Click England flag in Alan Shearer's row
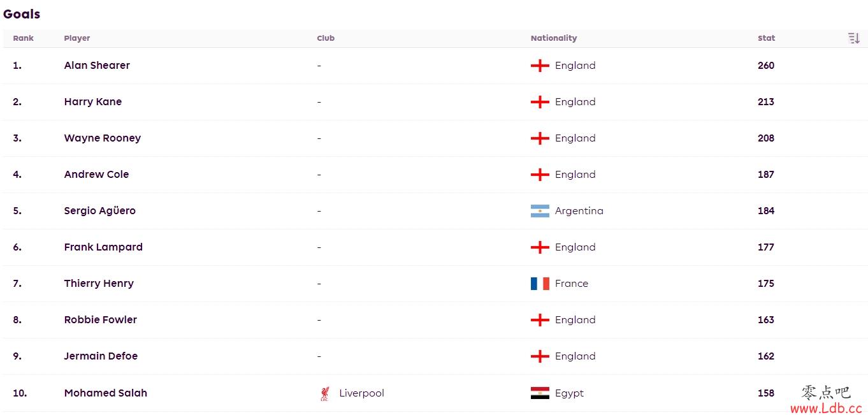Viewport: 868px width, 415px height. point(540,66)
